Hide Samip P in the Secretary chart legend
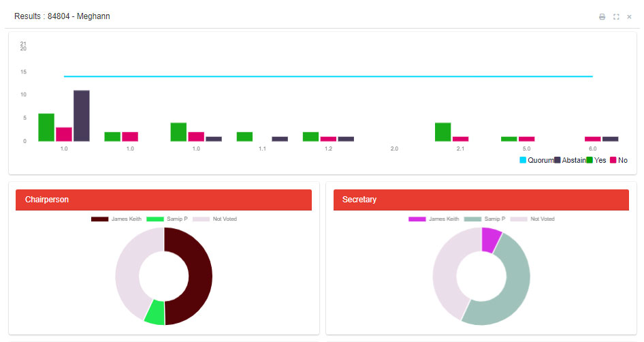 coord(473,219)
